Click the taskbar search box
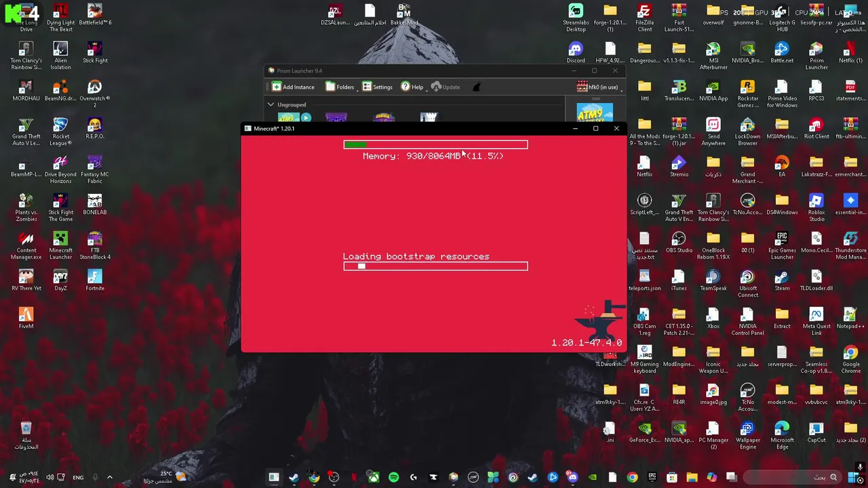This screenshot has width=868, height=488. pyautogui.click(x=792, y=477)
